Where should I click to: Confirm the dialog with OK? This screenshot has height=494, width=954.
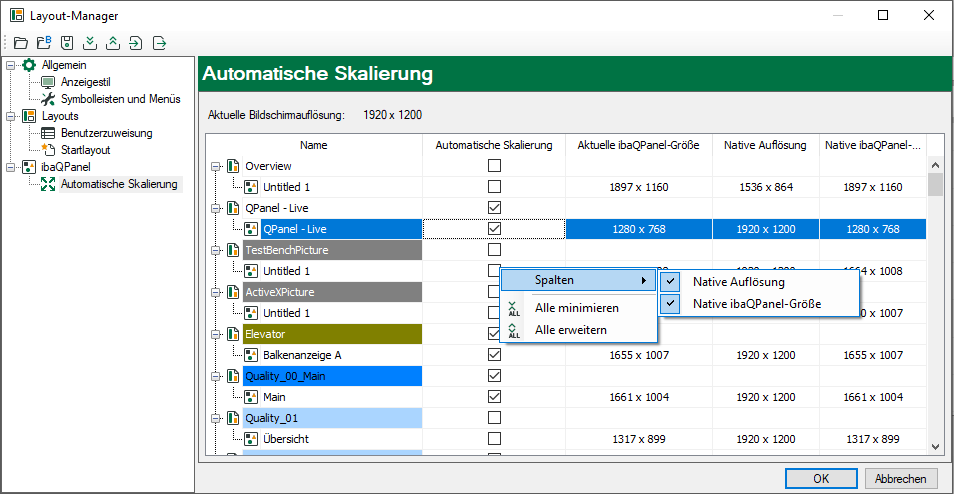pyautogui.click(x=820, y=478)
